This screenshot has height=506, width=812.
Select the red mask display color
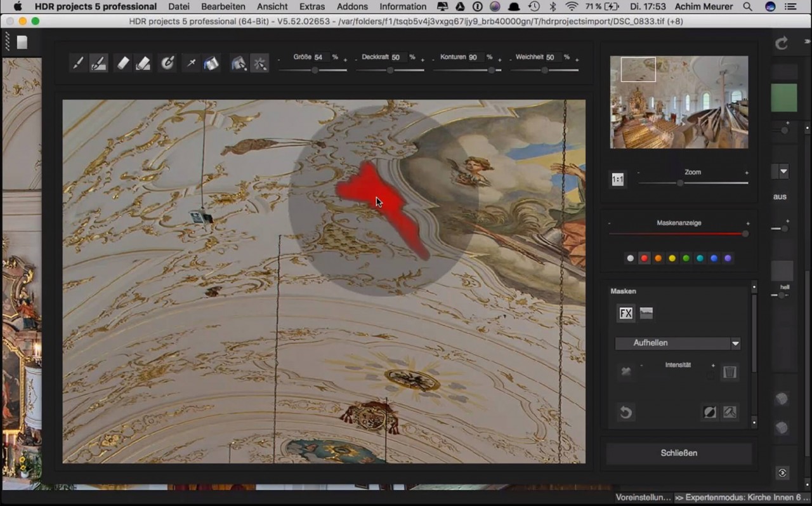tap(644, 258)
